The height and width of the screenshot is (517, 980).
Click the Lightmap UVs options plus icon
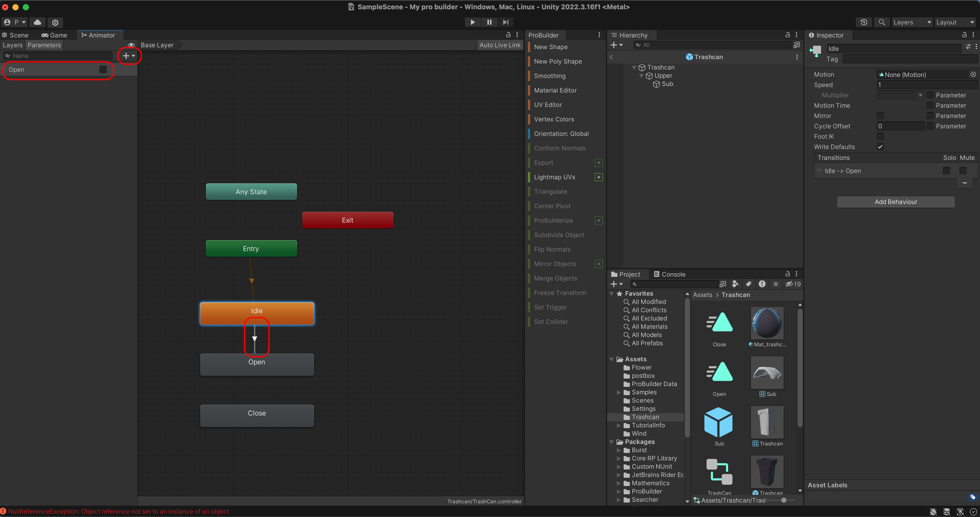coord(599,177)
